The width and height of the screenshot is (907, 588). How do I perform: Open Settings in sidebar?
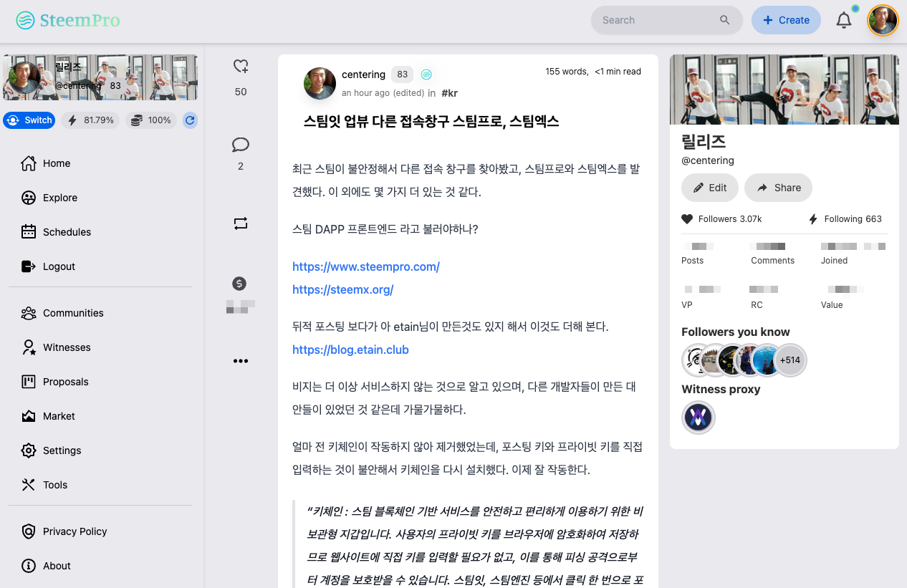point(51,450)
